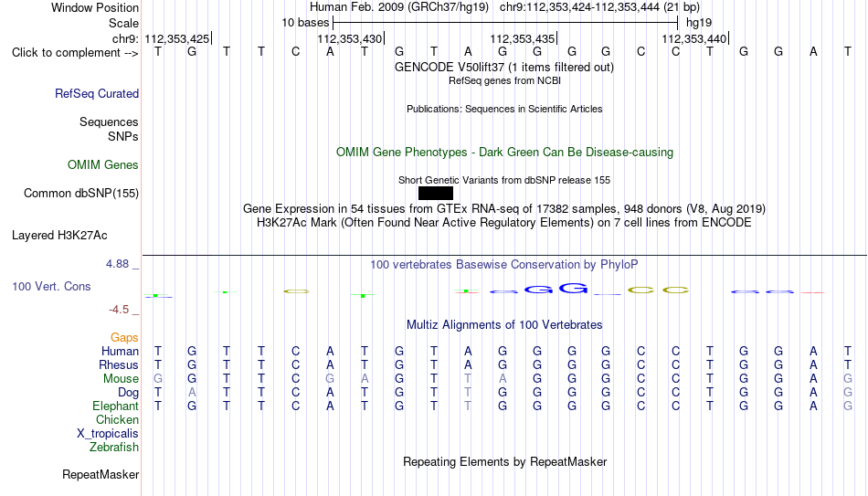Click the RepeatMasker track label
The image size is (868, 496).
pyautogui.click(x=101, y=474)
